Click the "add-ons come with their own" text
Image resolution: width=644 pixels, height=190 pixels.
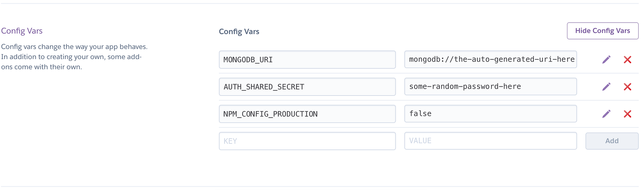click(x=42, y=67)
